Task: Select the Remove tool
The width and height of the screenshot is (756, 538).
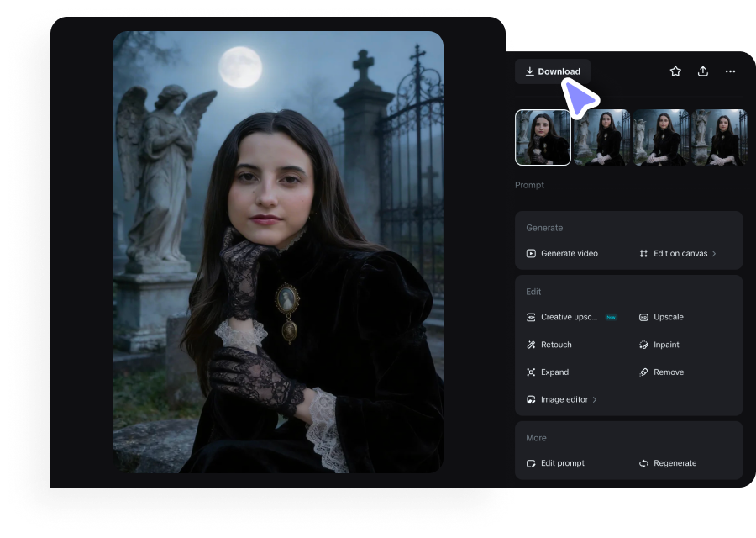Action: tap(668, 372)
